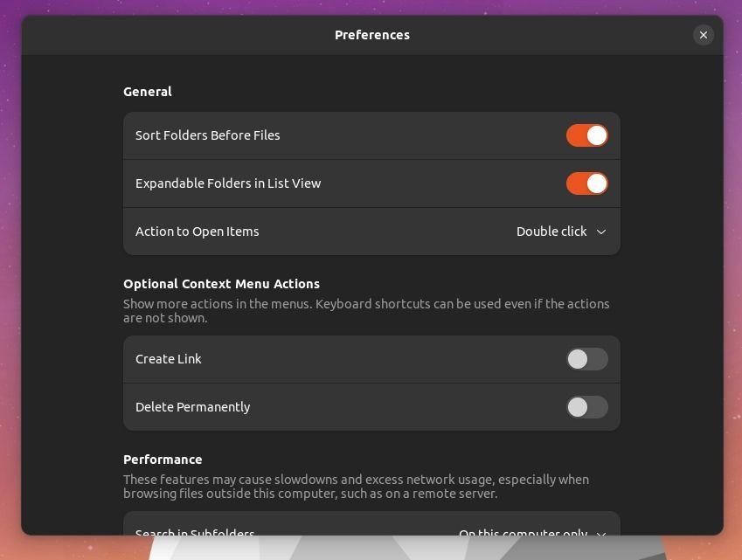Click the General section heading
Screen dimensions: 742x560
point(147,92)
